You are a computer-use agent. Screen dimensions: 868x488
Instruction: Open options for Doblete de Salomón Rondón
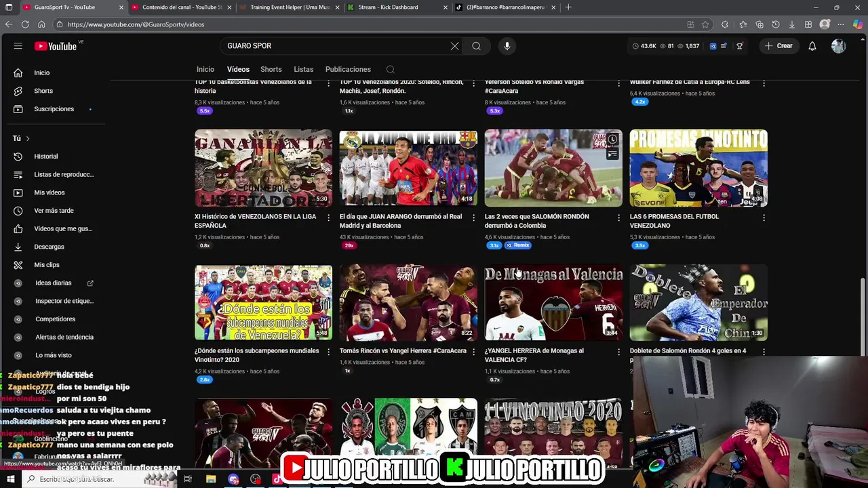pos(764,352)
